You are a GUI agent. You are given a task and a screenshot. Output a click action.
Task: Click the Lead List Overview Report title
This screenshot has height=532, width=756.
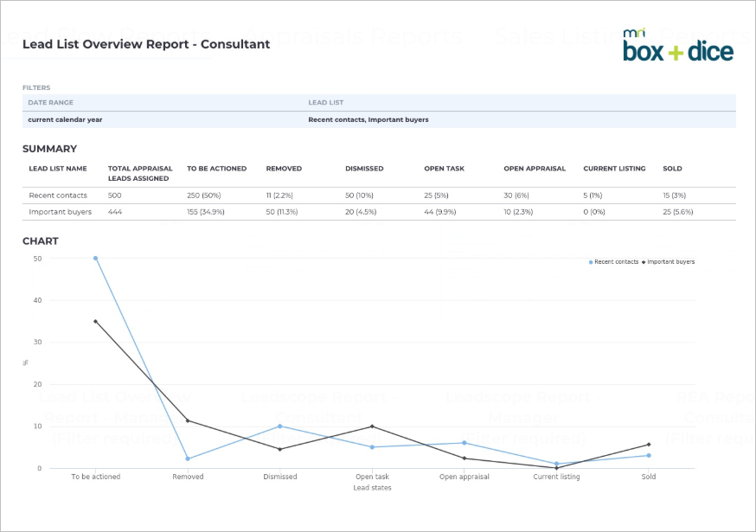pyautogui.click(x=146, y=44)
